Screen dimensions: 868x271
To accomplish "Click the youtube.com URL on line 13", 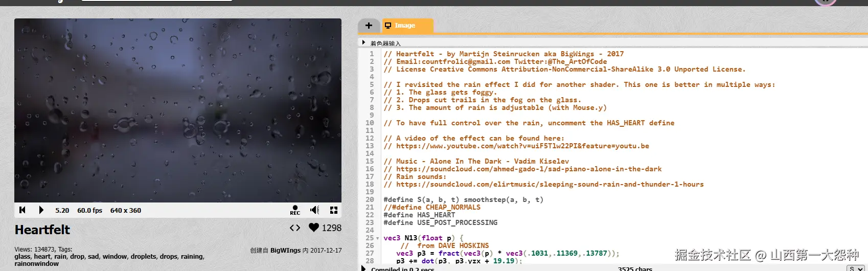I will (x=522, y=146).
